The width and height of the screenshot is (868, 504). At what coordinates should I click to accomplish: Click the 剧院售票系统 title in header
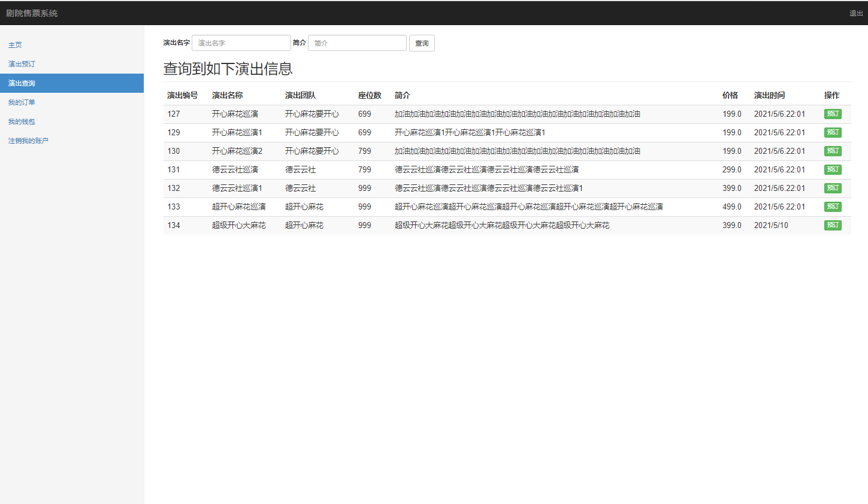33,12
